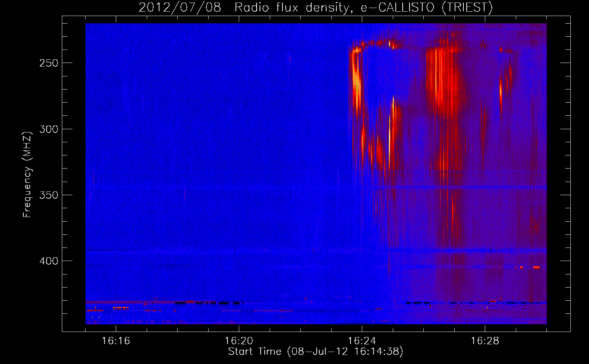Select the 'Frequency (MHZ)' axis label
The image size is (589, 364).
[27, 175]
